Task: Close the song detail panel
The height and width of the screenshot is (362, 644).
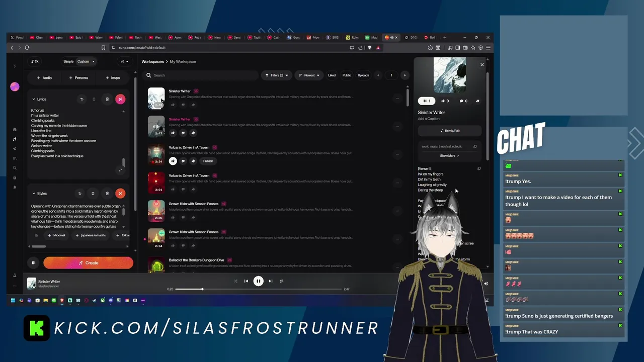Action: click(x=482, y=64)
